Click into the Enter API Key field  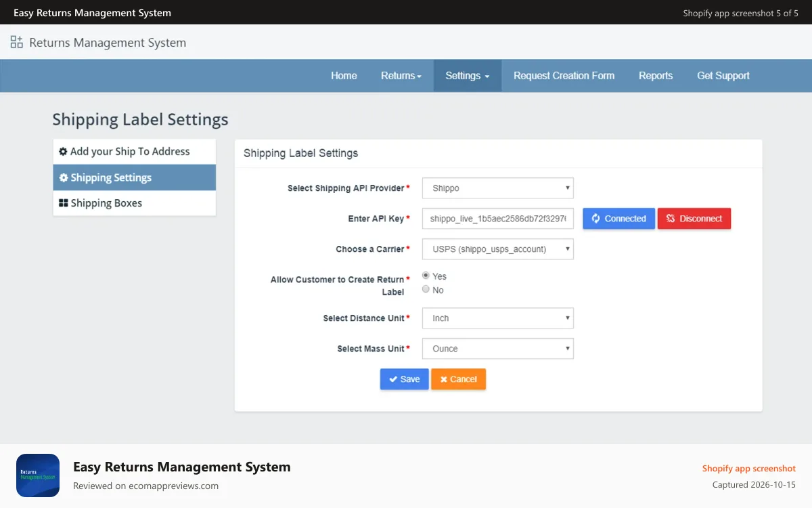click(x=498, y=219)
